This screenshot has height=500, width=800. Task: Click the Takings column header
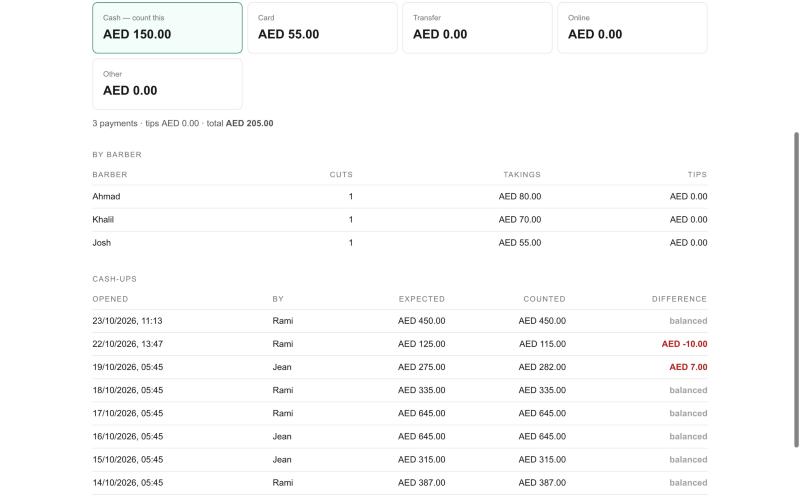click(x=522, y=174)
